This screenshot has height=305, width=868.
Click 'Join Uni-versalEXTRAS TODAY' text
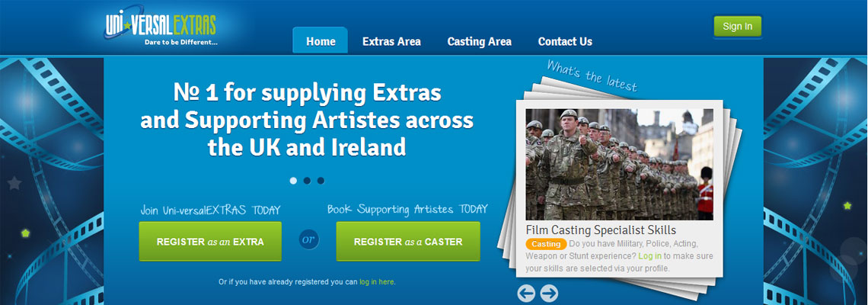(210, 210)
